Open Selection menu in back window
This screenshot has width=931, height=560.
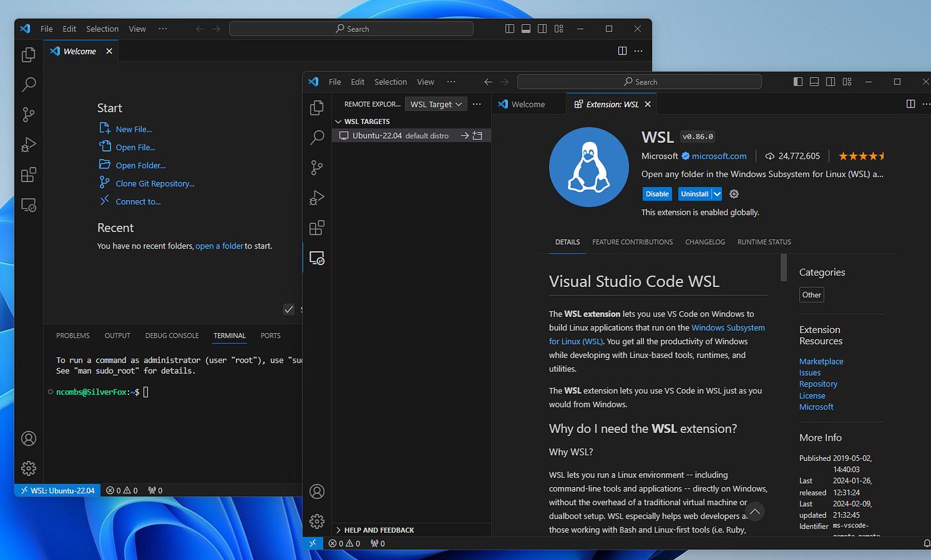102,29
